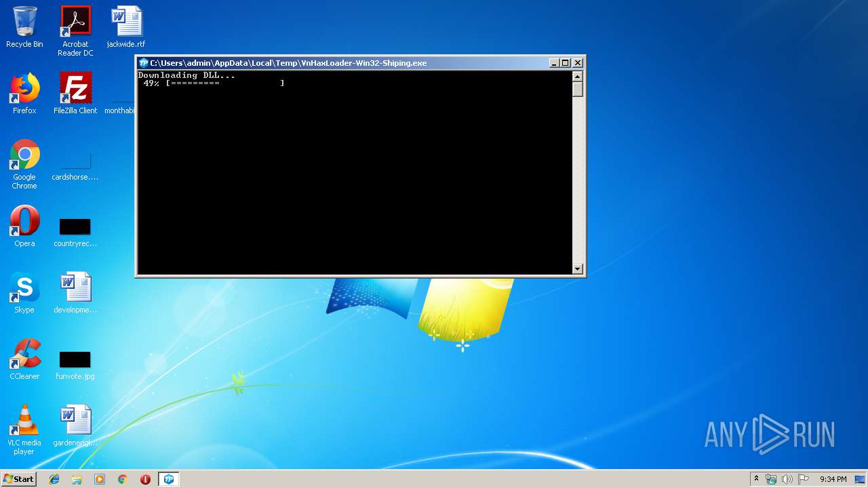Open the Recycle Bin desktop icon

(x=24, y=27)
